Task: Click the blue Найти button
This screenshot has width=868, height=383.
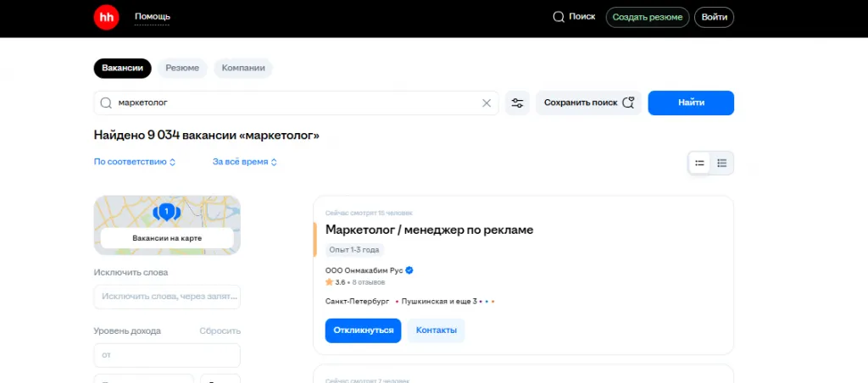Action: click(691, 103)
